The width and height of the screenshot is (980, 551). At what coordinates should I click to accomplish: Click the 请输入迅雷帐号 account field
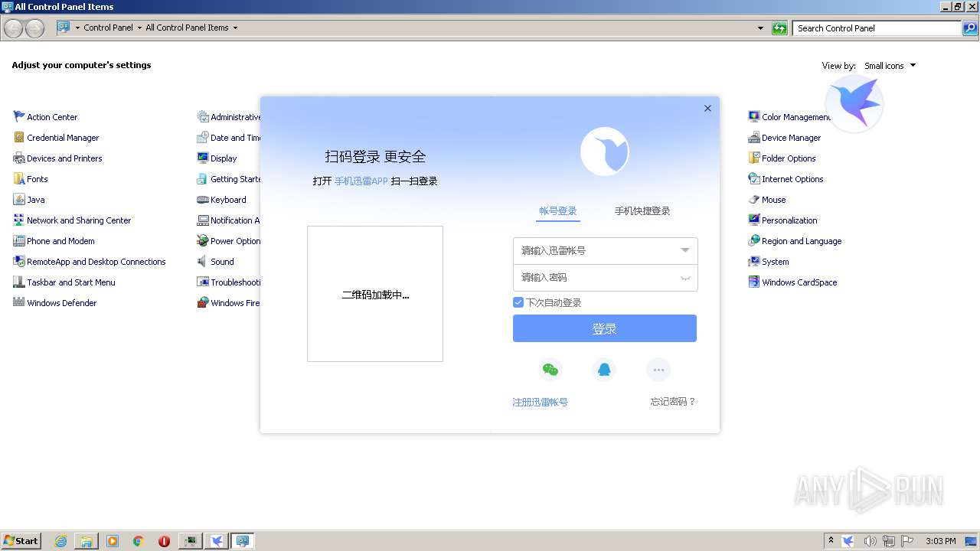[x=605, y=251]
